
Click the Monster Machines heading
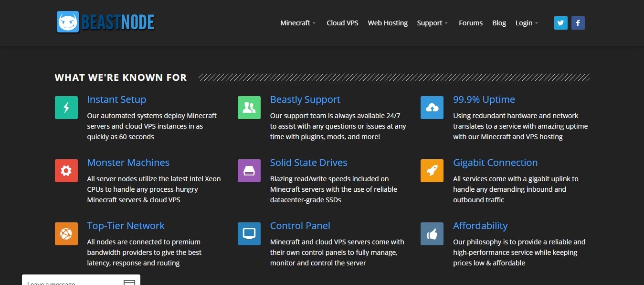[x=128, y=163]
